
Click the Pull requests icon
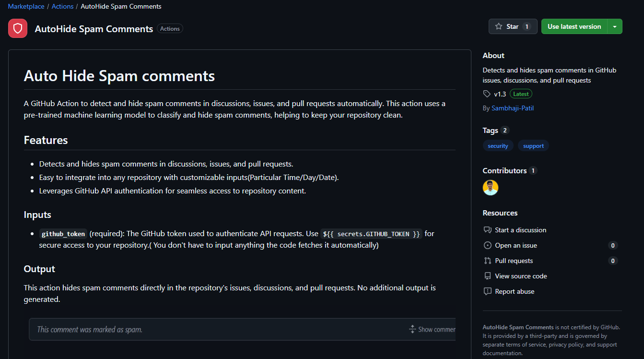coord(488,261)
